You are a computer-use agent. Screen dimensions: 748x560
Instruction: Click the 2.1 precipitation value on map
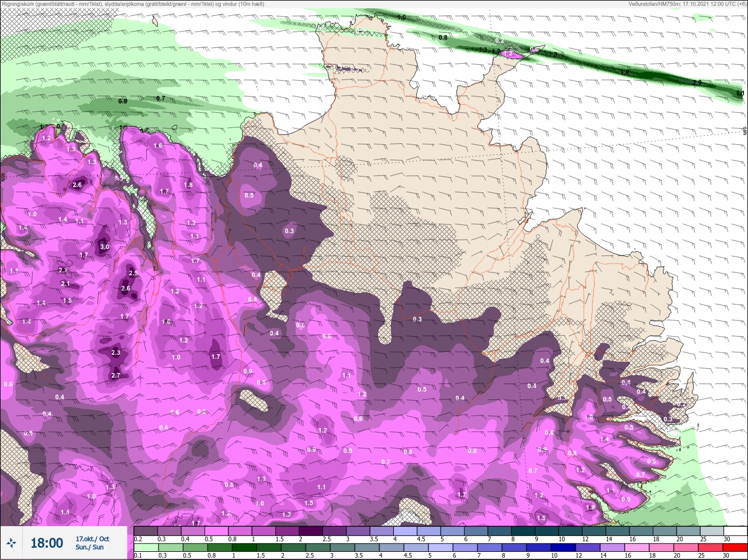coord(65,284)
